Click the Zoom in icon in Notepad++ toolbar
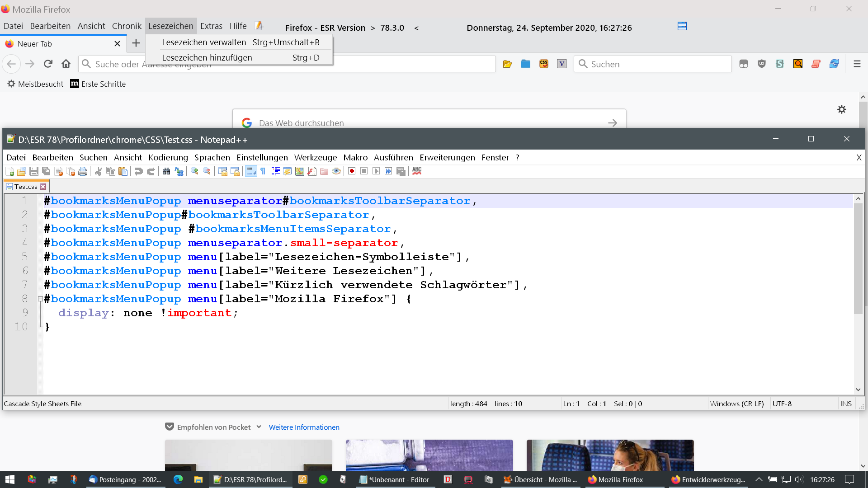The image size is (868, 488). 195,171
